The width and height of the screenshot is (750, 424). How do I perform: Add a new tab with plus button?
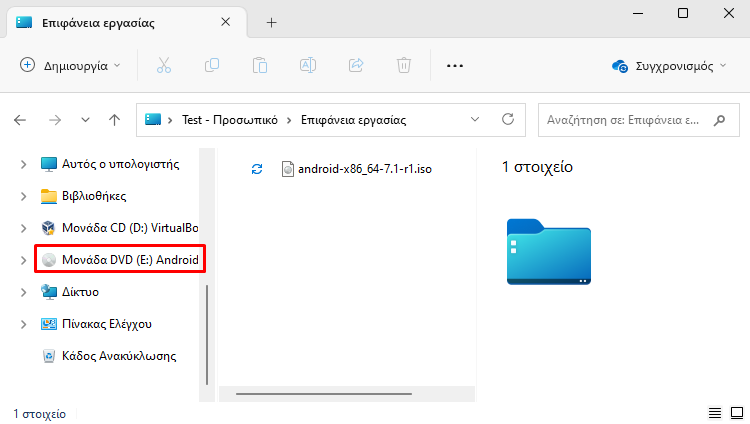271,22
